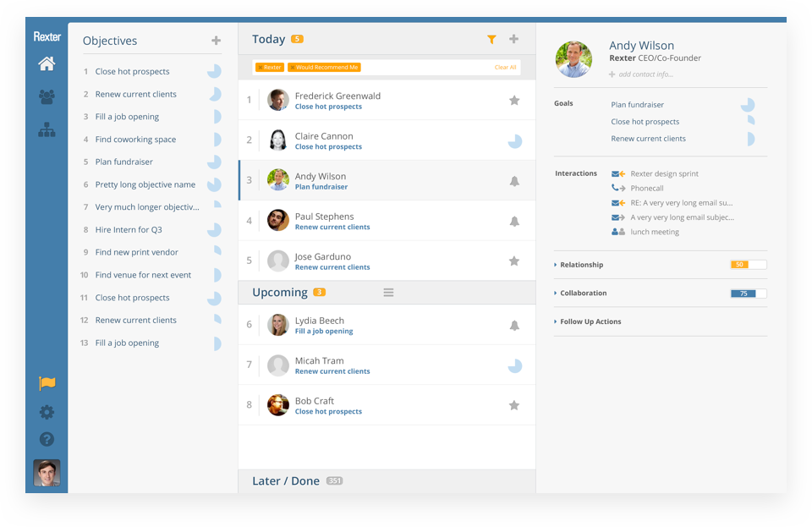Expand the Later / Done section
812x527 pixels.
click(x=387, y=481)
